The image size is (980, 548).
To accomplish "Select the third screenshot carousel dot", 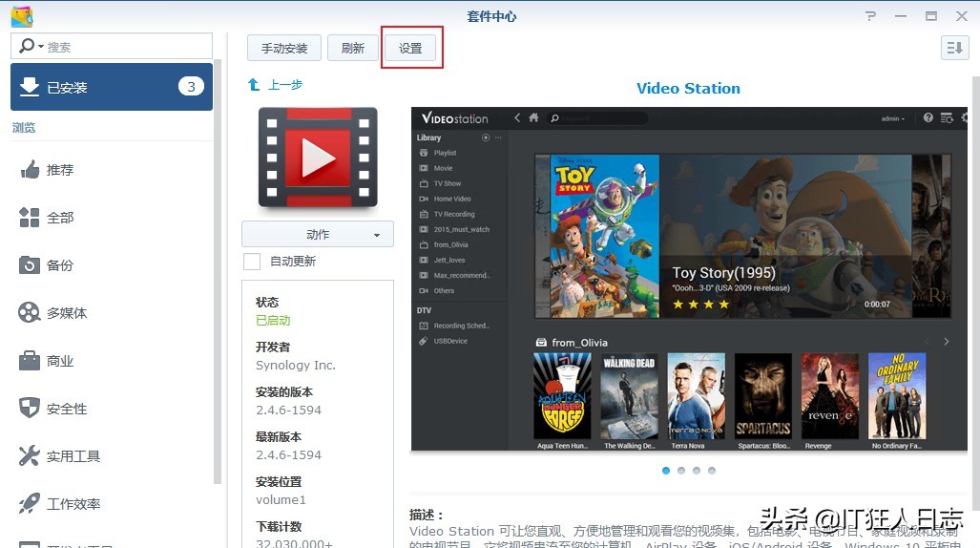I will click(697, 471).
